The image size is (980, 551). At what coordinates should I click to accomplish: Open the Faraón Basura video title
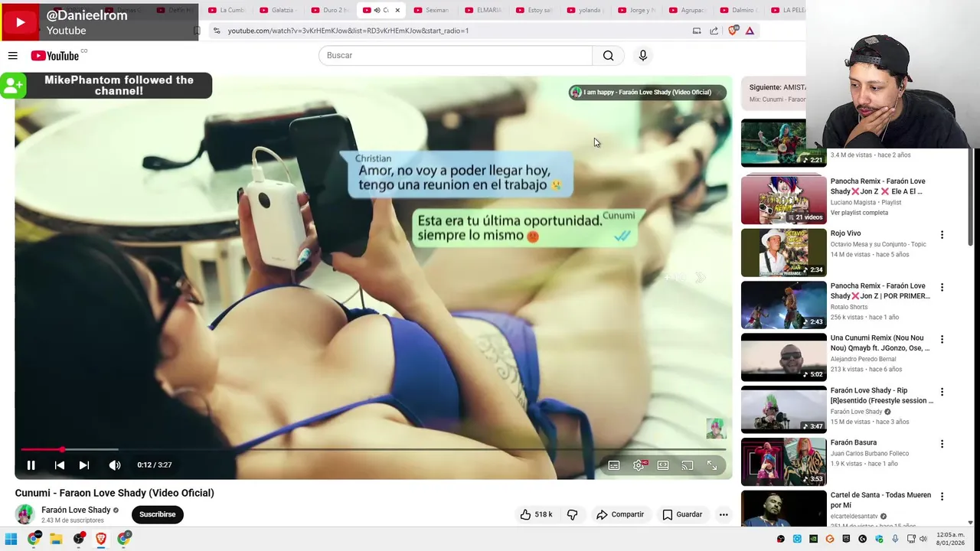coord(854,442)
